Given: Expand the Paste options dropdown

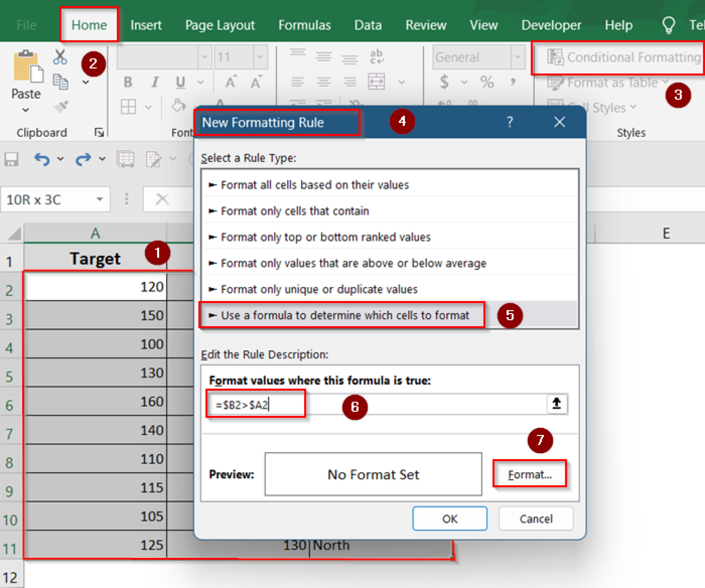Looking at the screenshot, I should point(26,109).
